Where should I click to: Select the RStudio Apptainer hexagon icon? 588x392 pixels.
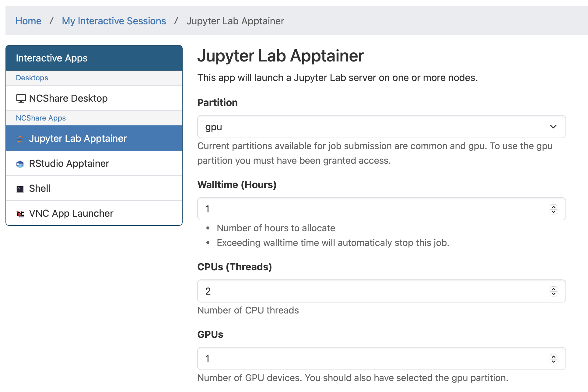pos(20,164)
